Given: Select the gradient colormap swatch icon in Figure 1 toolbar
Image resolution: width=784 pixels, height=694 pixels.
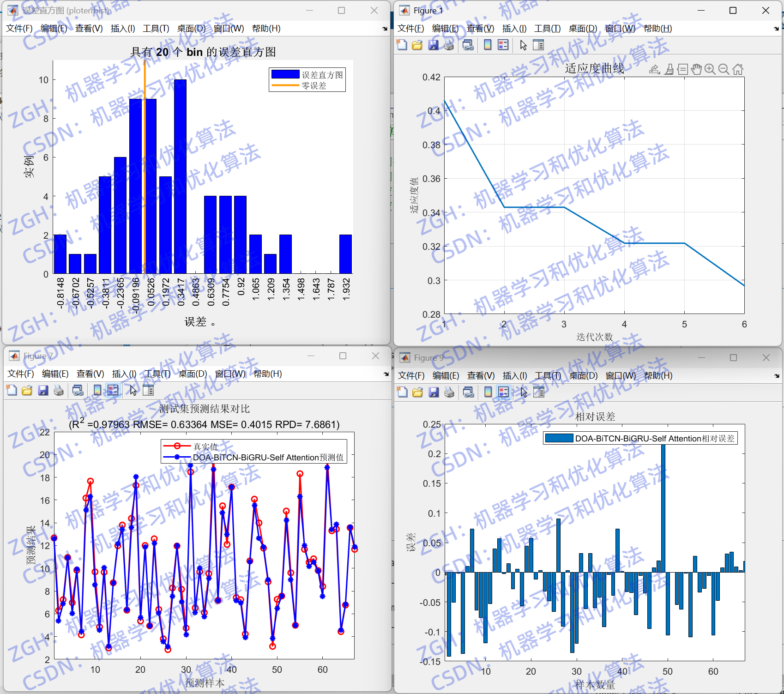Looking at the screenshot, I should pyautogui.click(x=488, y=45).
